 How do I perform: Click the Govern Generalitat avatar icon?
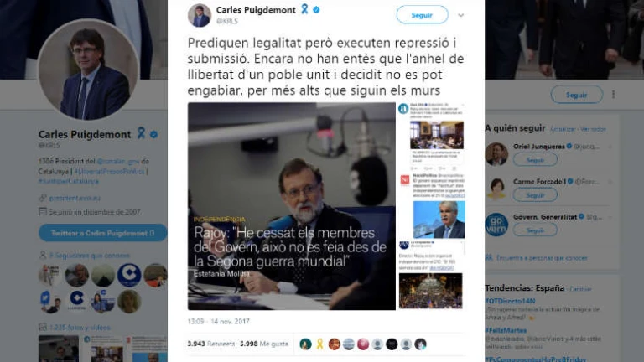point(496,225)
